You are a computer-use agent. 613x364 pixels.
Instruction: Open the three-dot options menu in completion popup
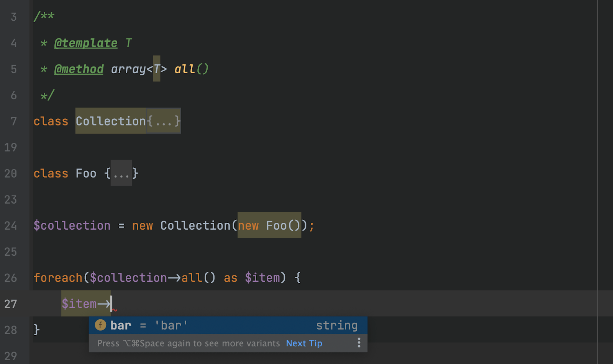[359, 343]
